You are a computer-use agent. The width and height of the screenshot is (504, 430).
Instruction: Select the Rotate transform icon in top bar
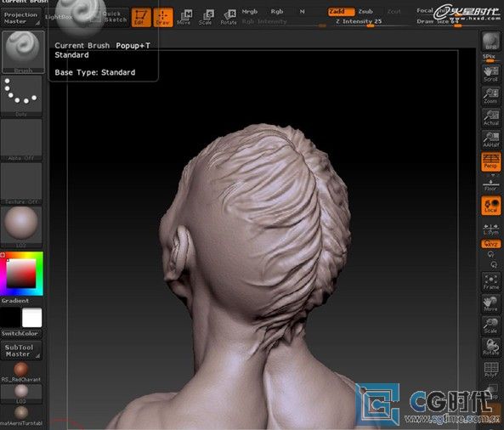tap(229, 17)
